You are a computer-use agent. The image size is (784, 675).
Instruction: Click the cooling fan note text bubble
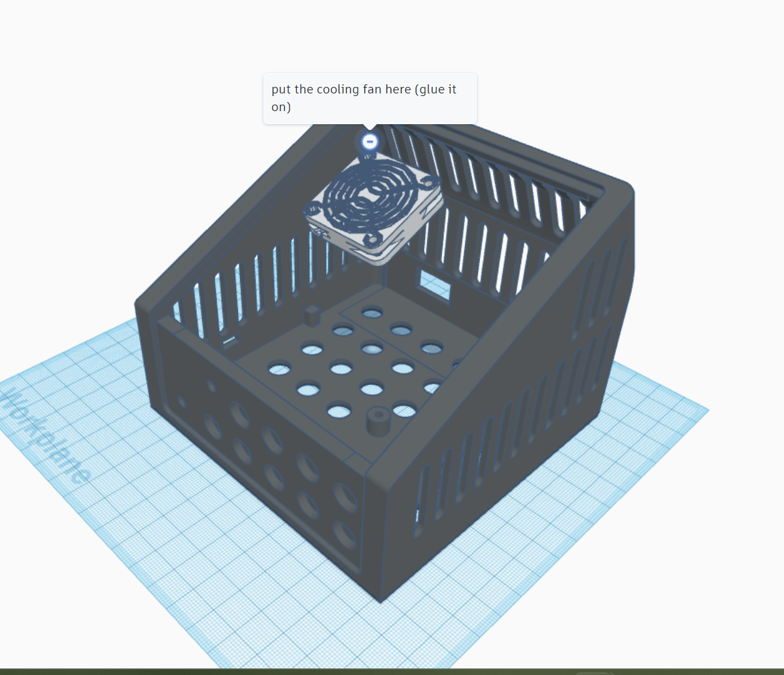(x=370, y=99)
